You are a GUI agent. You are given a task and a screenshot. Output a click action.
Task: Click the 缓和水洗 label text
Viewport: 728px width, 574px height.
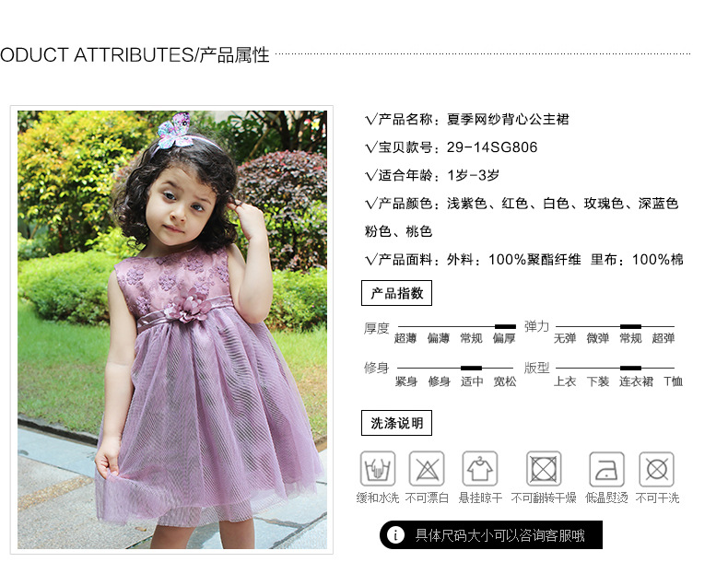(x=378, y=498)
